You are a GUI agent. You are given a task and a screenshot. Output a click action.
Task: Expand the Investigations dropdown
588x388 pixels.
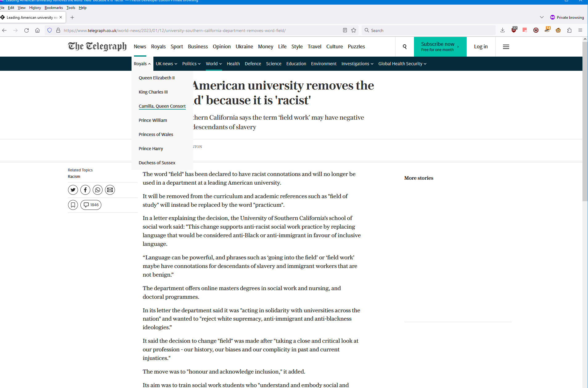[357, 64]
